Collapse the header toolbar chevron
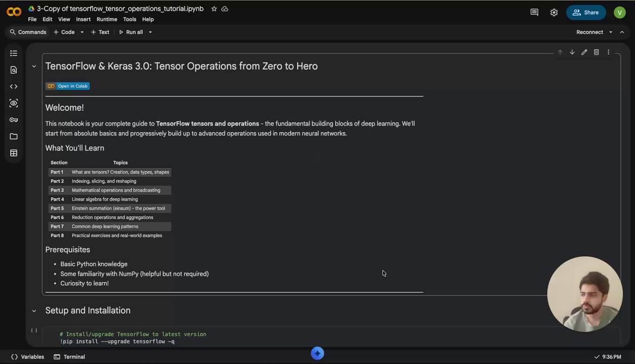The width and height of the screenshot is (635, 364). pos(622,32)
